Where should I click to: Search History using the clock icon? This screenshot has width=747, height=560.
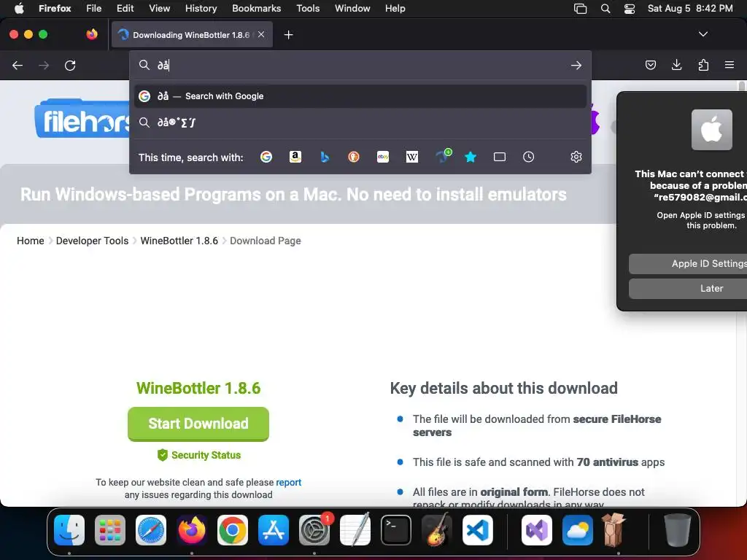coord(528,157)
